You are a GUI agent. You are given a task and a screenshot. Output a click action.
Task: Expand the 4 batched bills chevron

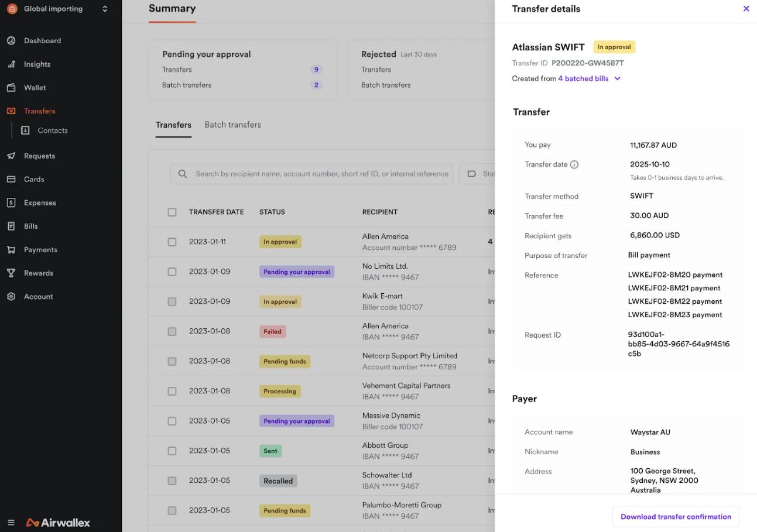click(617, 78)
